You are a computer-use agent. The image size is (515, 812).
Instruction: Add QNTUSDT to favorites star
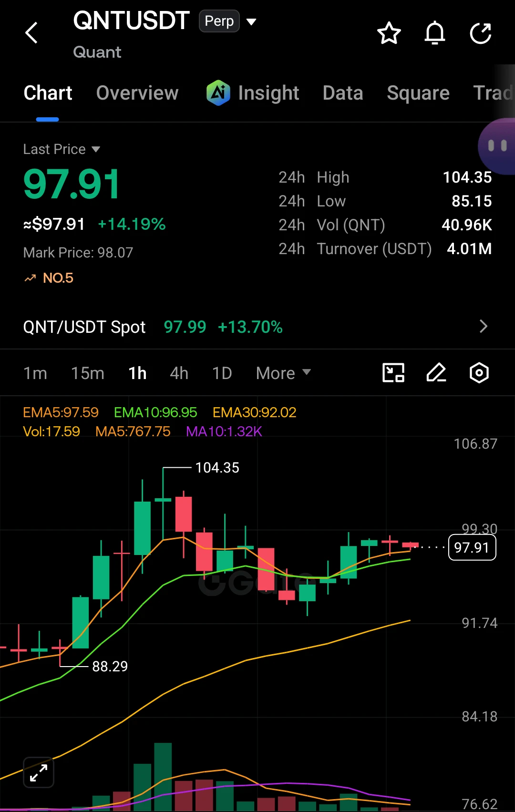[x=389, y=33]
